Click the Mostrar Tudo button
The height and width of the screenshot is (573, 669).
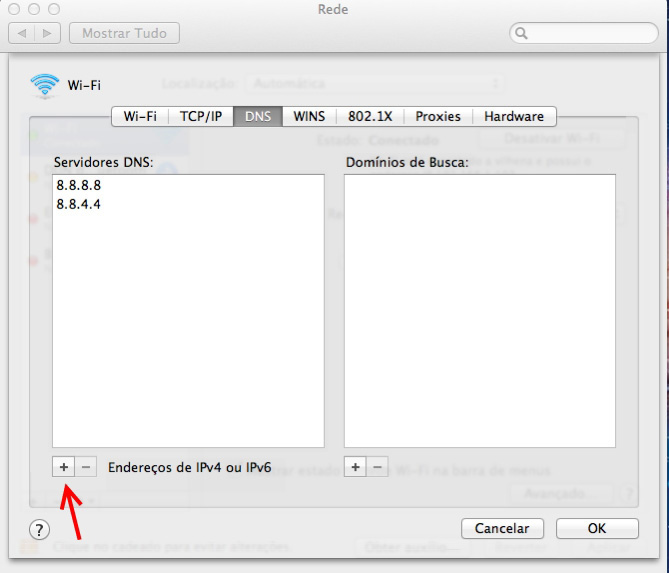pos(124,33)
